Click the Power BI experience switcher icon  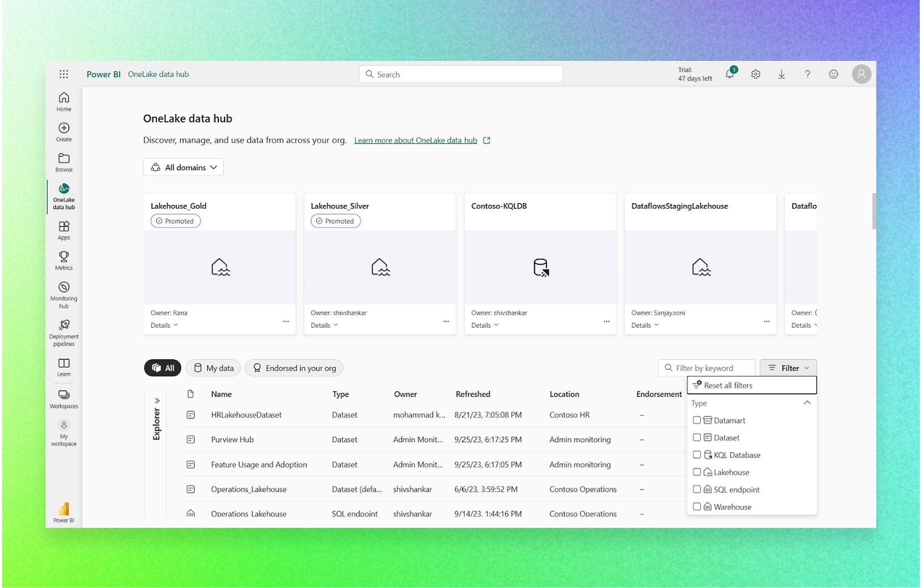point(64,512)
